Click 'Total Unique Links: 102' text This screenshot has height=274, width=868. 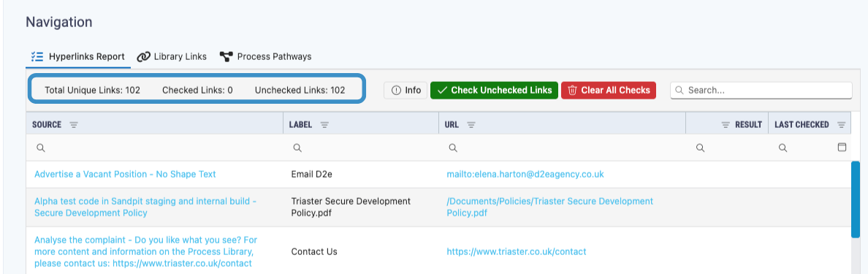(93, 90)
